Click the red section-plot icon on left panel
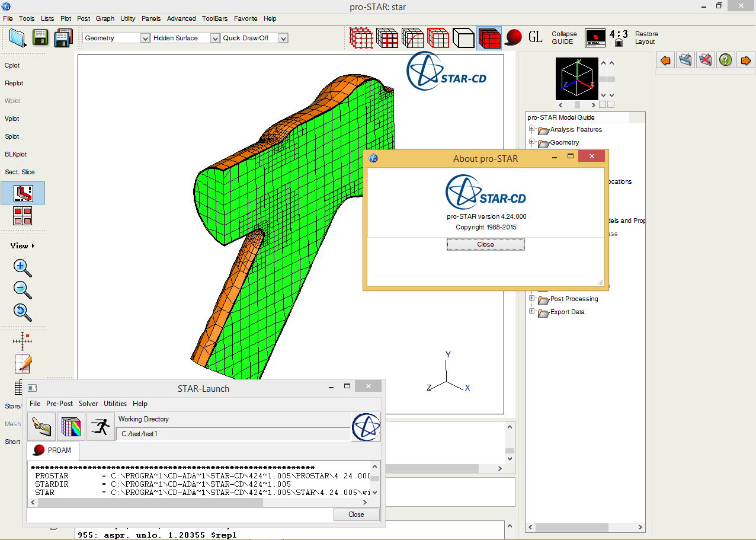Screen dimensions: 756x540 pyautogui.click(x=23, y=193)
